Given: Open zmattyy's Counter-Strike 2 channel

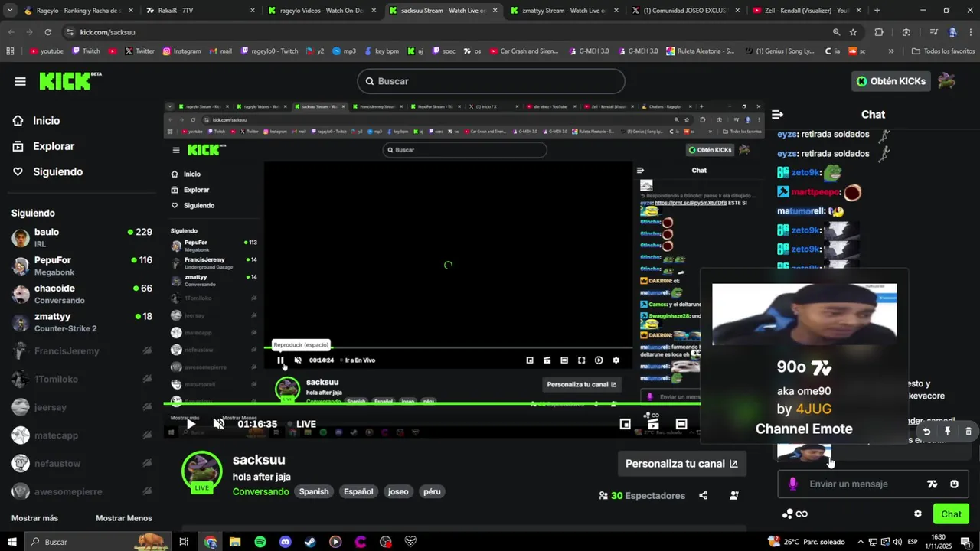Looking at the screenshot, I should (82, 321).
